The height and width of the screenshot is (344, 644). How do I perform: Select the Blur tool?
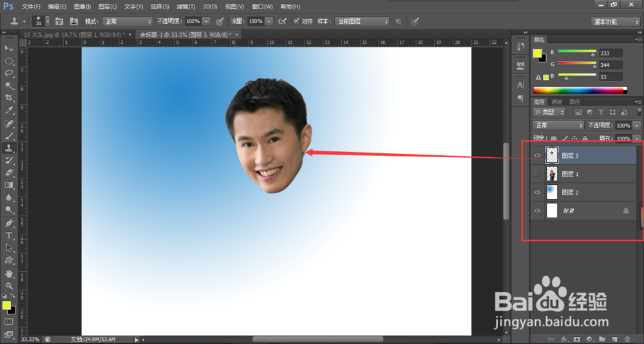pyautogui.click(x=8, y=197)
